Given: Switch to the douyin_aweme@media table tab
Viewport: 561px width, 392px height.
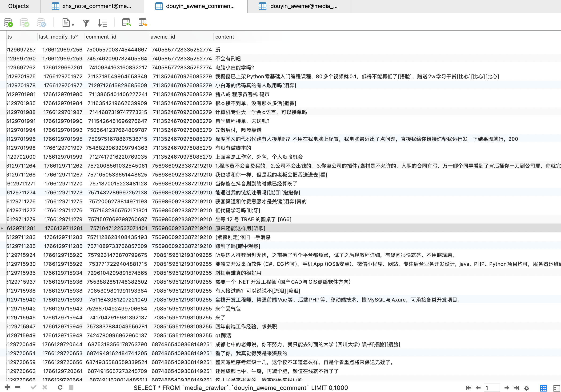Looking at the screenshot, I should (x=299, y=6).
